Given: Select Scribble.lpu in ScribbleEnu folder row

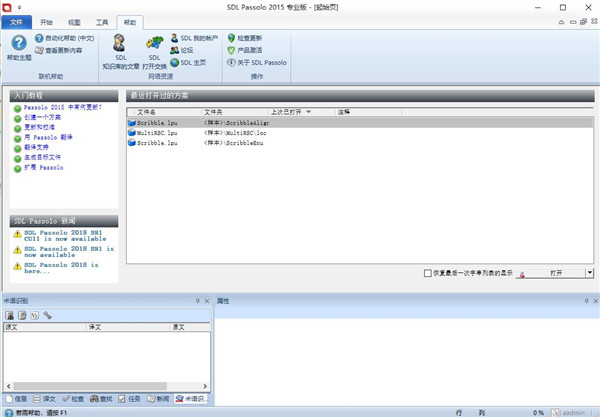Looking at the screenshot, I should [360, 143].
